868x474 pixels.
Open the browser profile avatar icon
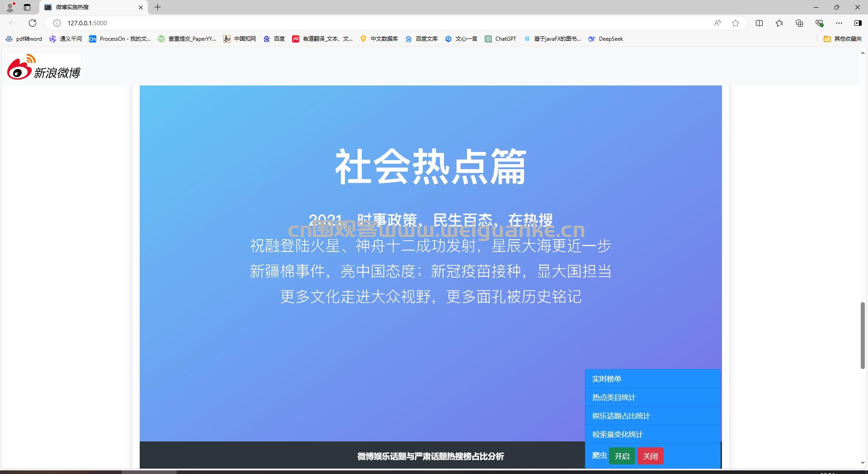(10, 7)
